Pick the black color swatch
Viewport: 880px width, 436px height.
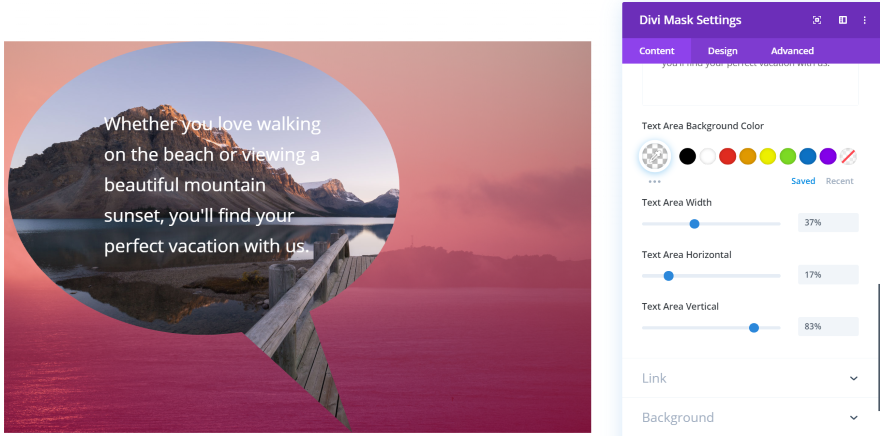click(x=688, y=156)
